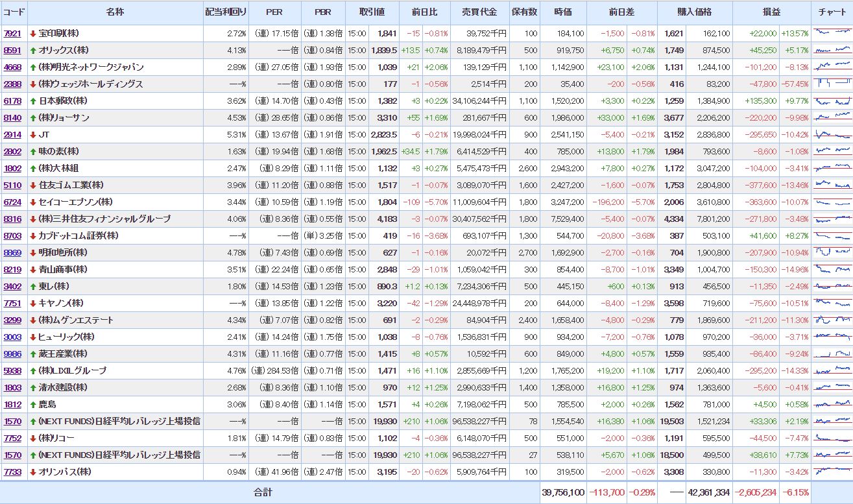
Task: View the mini chart for オリンパス row
Action: coord(832,472)
